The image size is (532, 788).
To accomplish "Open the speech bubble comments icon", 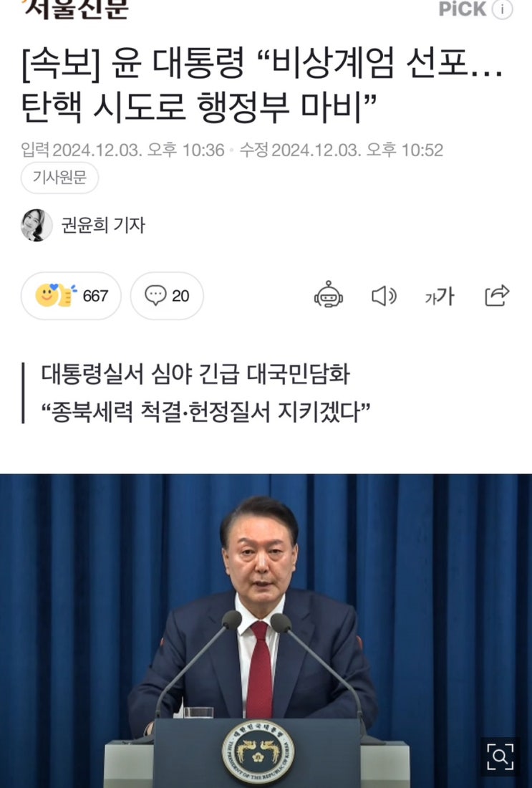I will [x=155, y=295].
